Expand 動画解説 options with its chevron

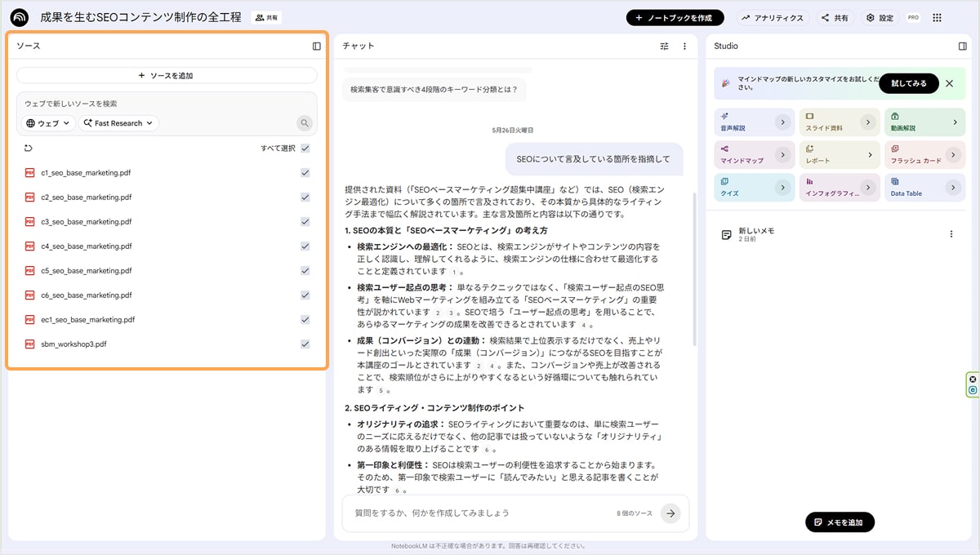point(954,122)
